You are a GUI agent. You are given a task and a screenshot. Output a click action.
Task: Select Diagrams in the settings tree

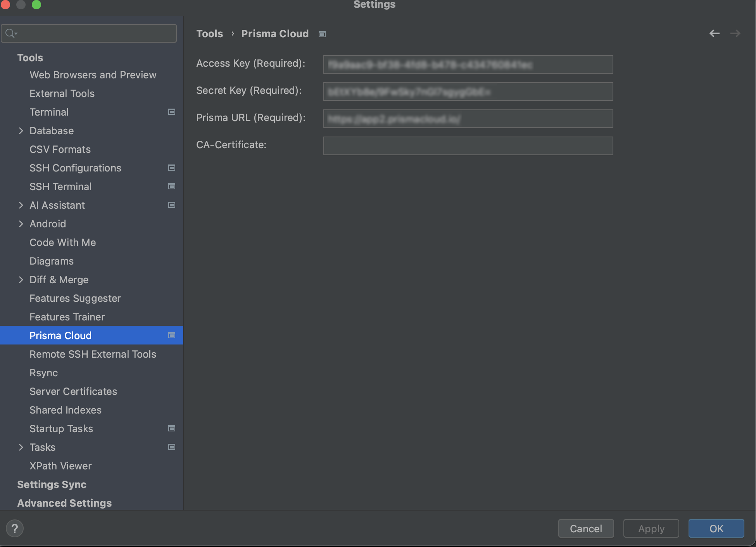click(52, 261)
